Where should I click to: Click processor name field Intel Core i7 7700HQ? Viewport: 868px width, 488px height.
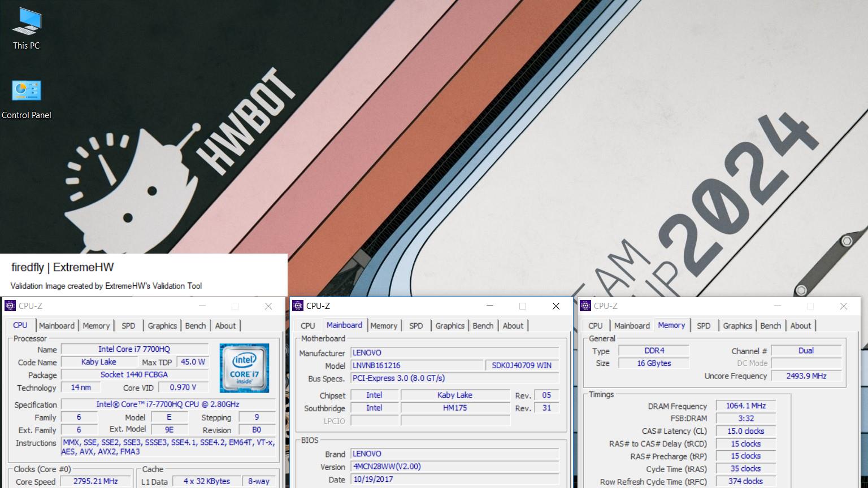click(134, 349)
